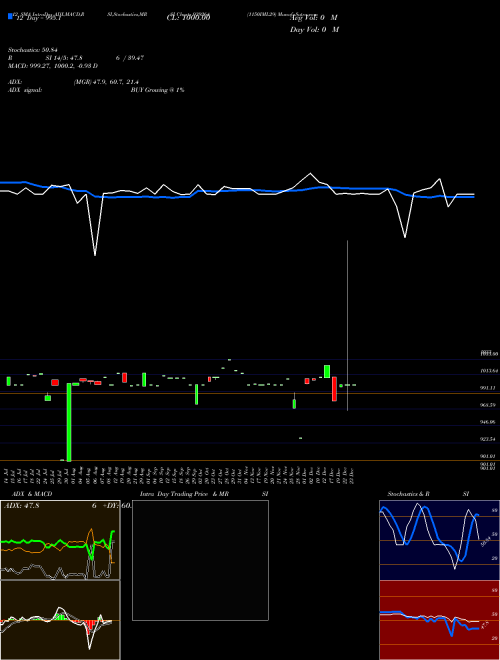Open the MACD histogram mini chart

[x=60, y=620]
